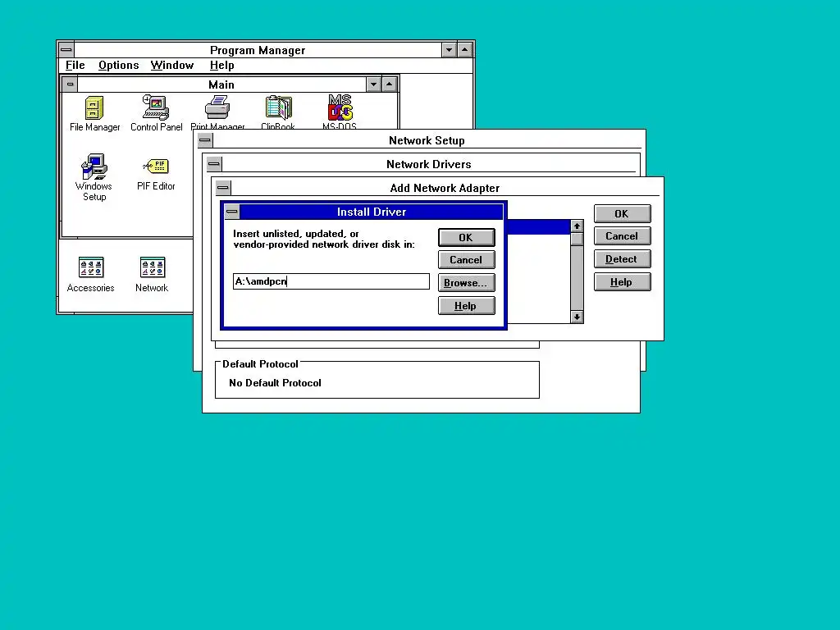The height and width of the screenshot is (630, 840).
Task: Open Program Manager's Window menu
Action: pyautogui.click(x=172, y=66)
